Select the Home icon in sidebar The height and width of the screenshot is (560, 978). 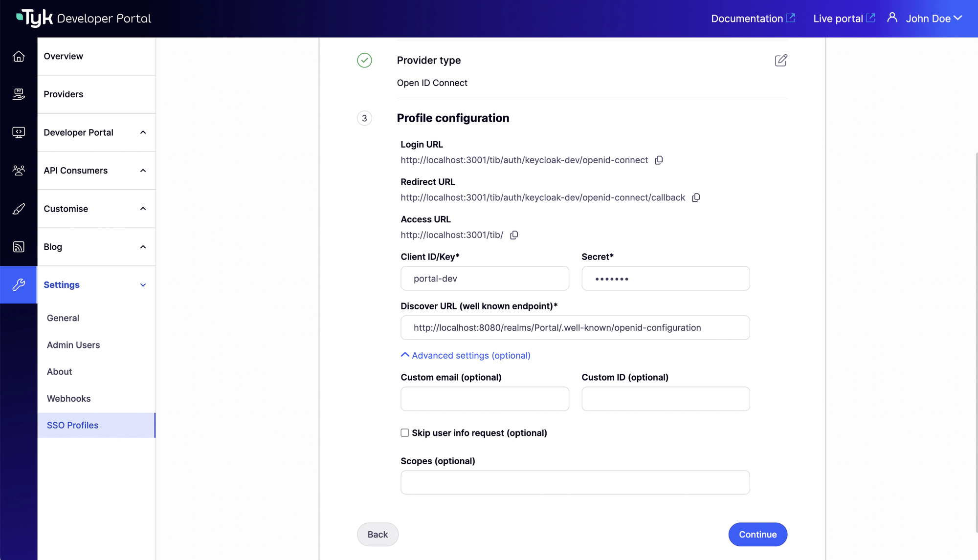[19, 56]
